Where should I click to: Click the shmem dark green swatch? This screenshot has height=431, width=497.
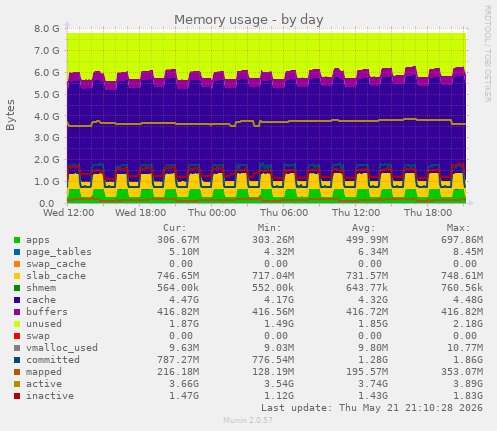click(x=17, y=288)
